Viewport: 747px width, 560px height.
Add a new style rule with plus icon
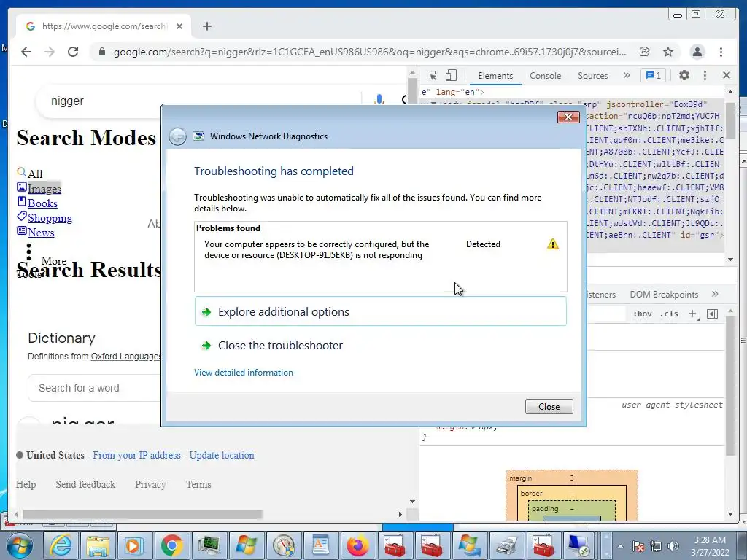click(x=692, y=314)
